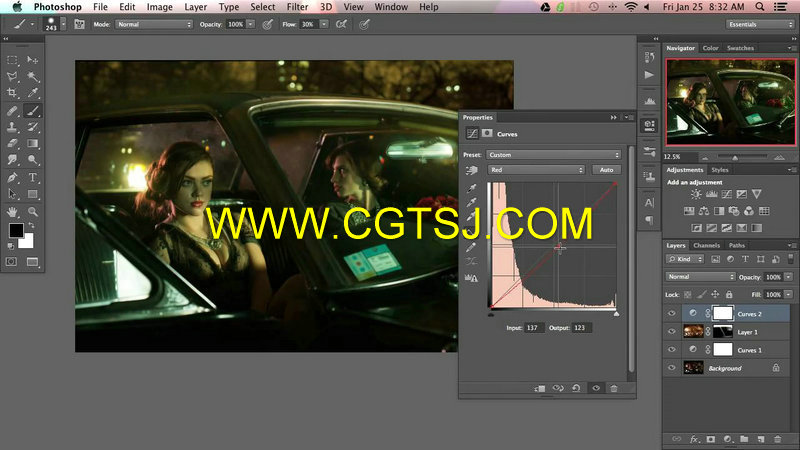
Task: Open the Opacity dropdown in options bar
Action: point(251,24)
